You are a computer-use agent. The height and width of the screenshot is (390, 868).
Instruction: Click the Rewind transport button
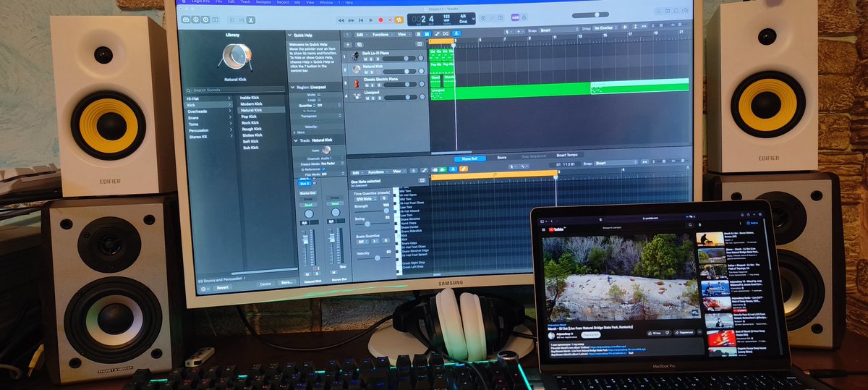tap(341, 20)
